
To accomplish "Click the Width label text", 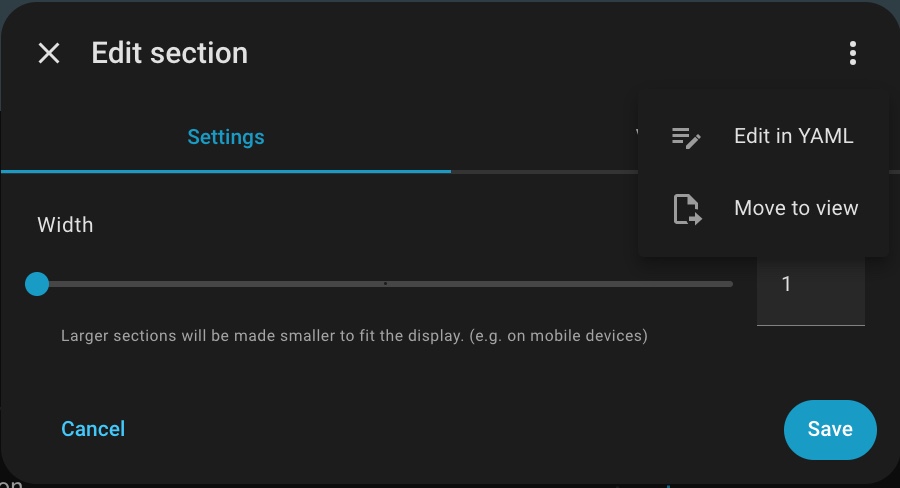I will 65,225.
